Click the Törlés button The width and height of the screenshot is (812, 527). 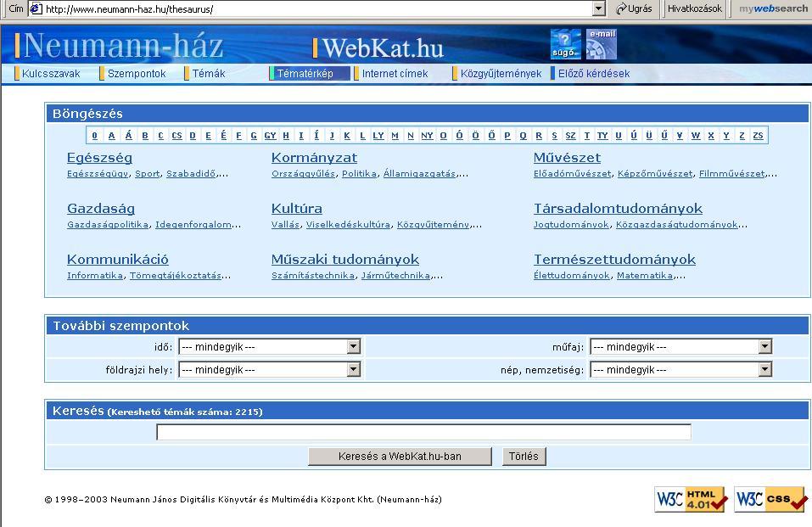[524, 457]
